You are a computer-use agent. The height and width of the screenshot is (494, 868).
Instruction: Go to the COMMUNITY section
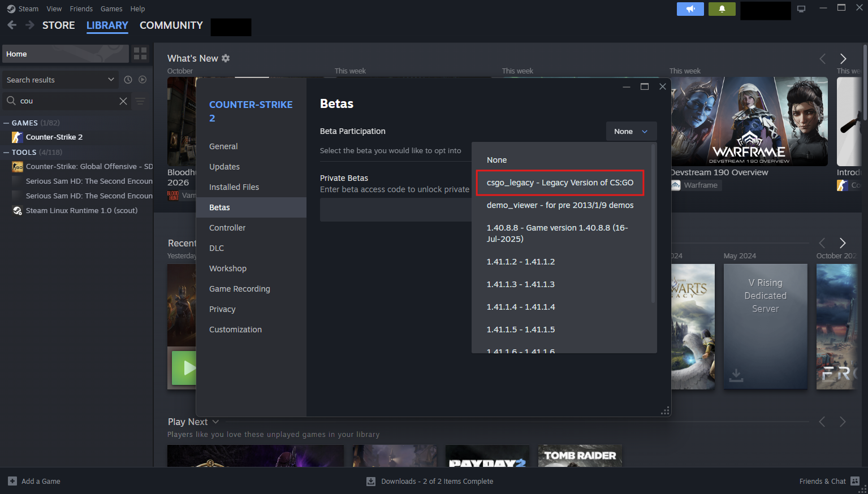[171, 25]
